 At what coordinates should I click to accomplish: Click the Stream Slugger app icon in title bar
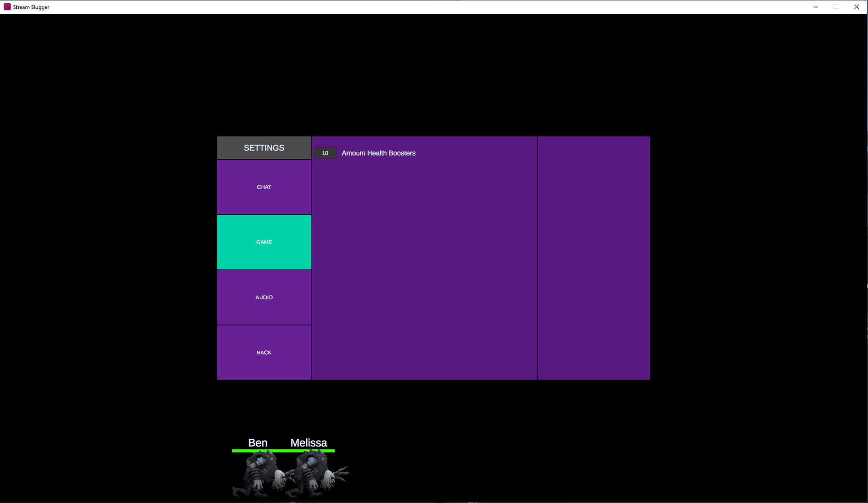point(7,7)
